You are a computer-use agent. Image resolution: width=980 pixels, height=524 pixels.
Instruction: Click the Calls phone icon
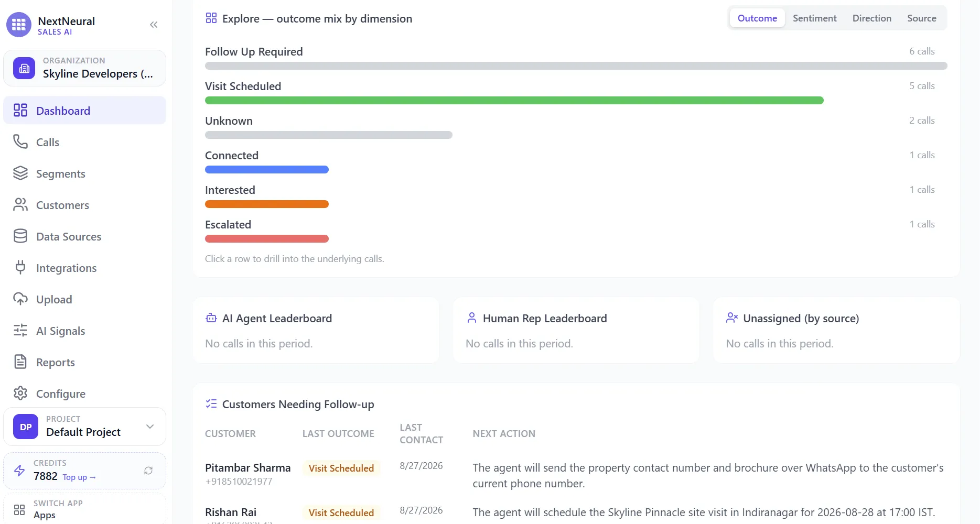[20, 141]
